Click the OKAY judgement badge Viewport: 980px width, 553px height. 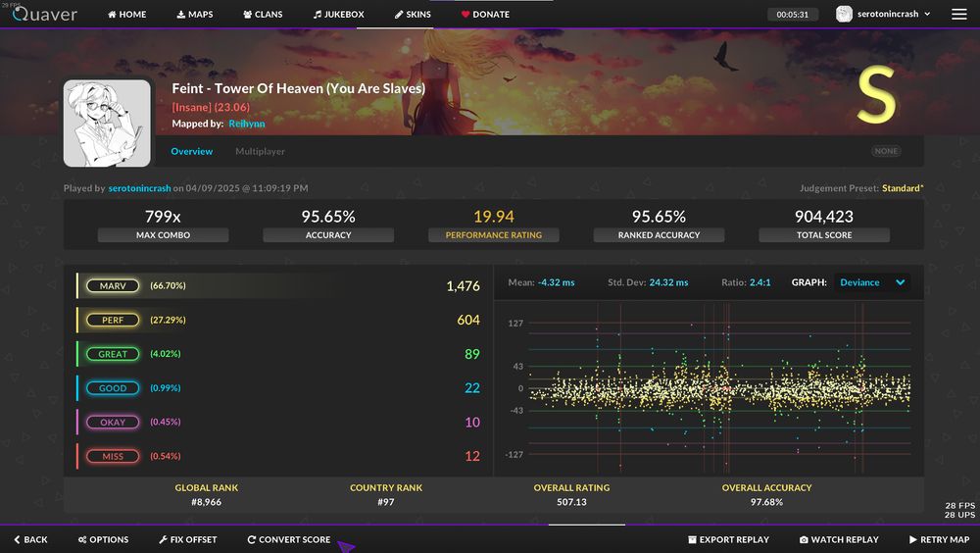[x=113, y=423]
